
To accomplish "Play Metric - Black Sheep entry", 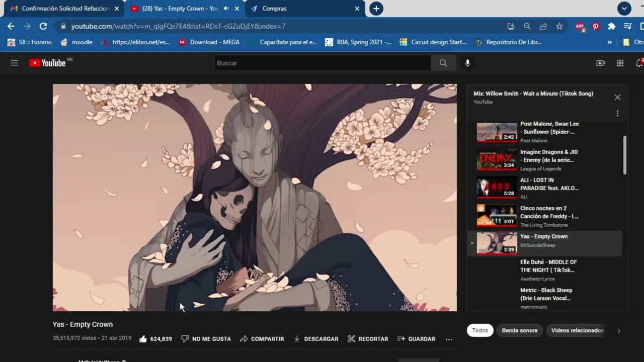I will [544, 298].
